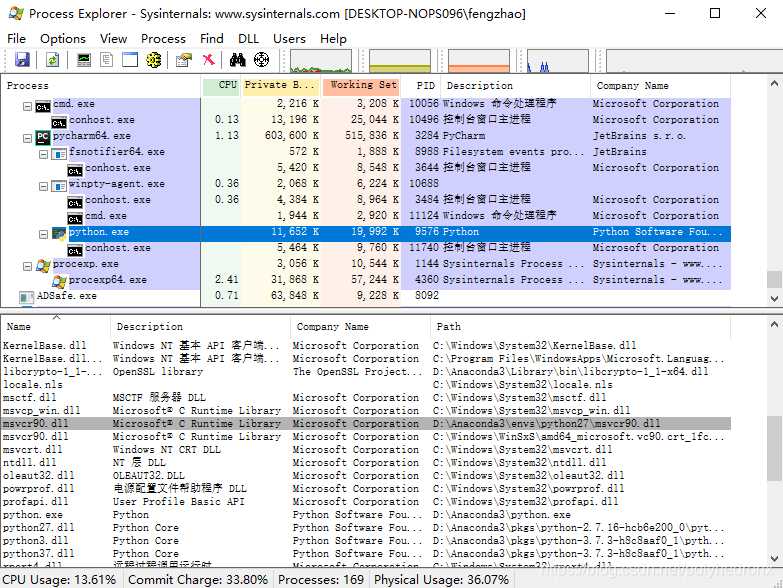Collapse the fsnotifier64.exe tree node
This screenshot has width=783, height=588.
tap(43, 154)
